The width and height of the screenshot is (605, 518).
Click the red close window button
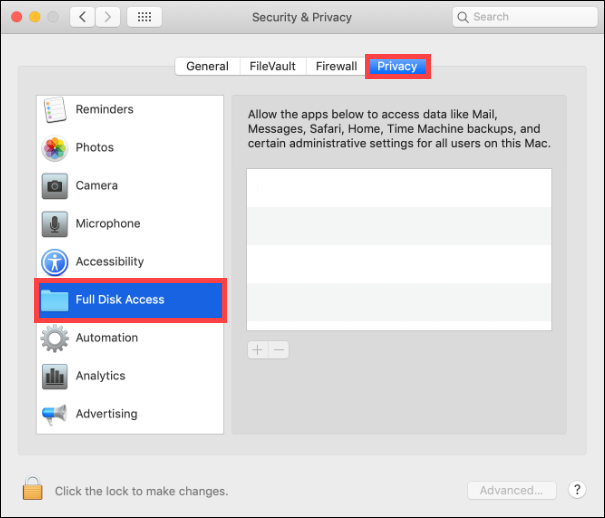coord(17,17)
